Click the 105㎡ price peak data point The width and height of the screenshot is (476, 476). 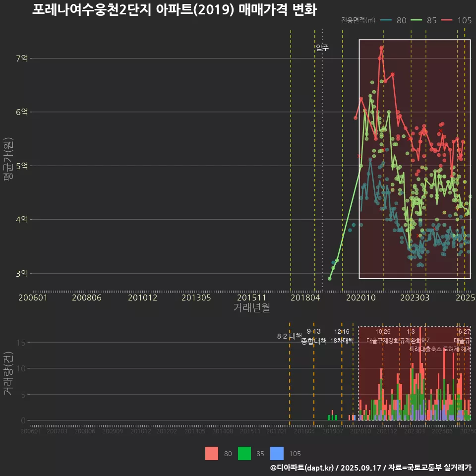[x=381, y=48]
